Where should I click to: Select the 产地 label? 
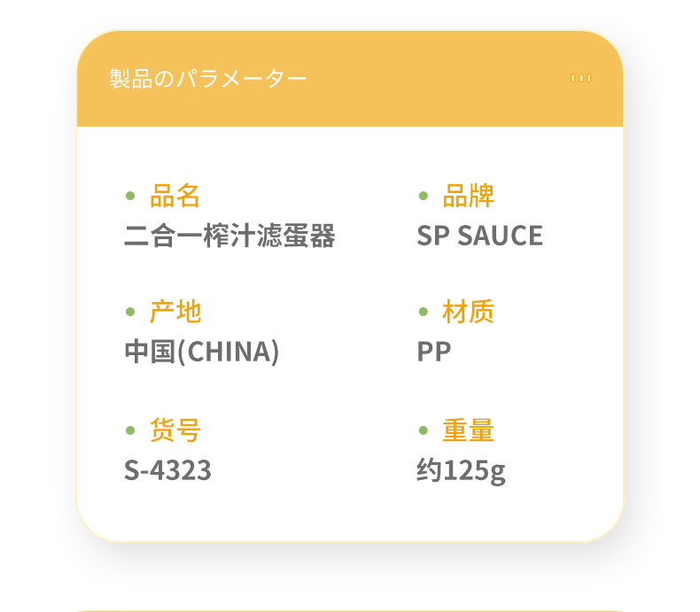coord(175,312)
